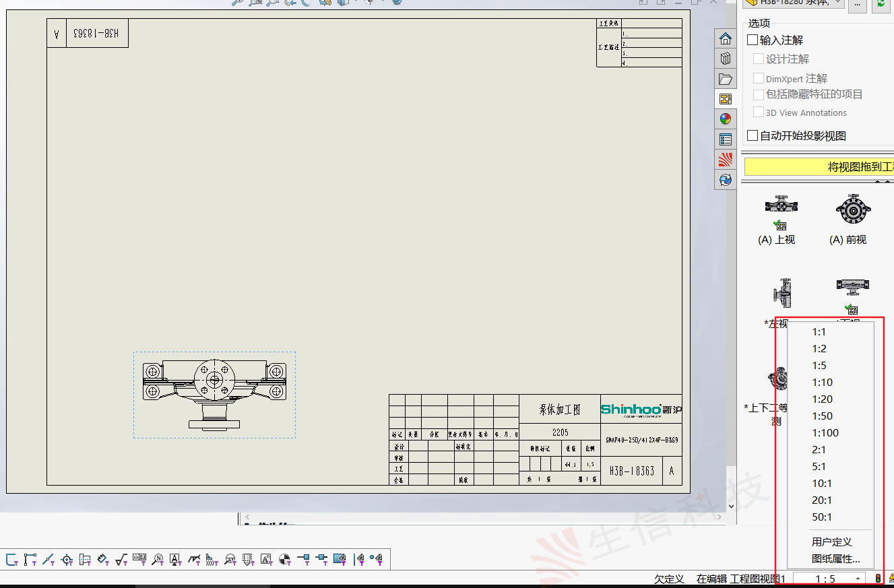
Task: Click the blue refresh globe tab
Action: pos(725,180)
